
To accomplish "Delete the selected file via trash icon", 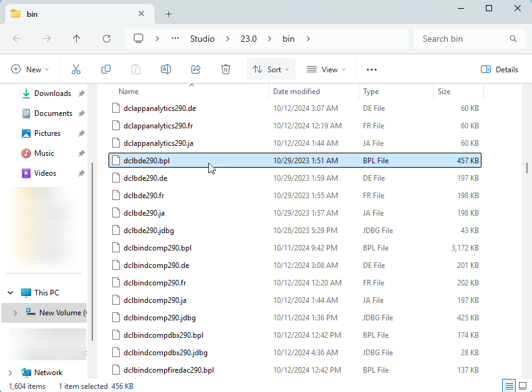I will point(226,69).
